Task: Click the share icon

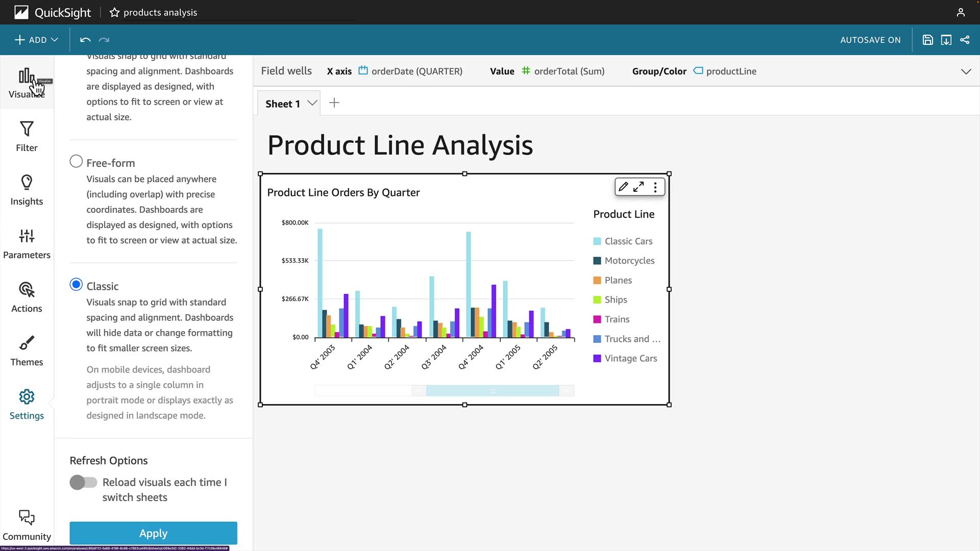Action: point(965,40)
